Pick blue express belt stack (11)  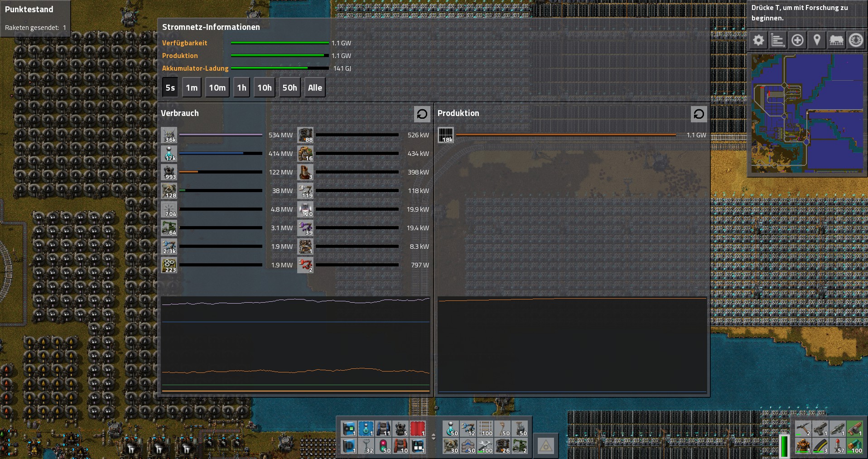(x=383, y=429)
